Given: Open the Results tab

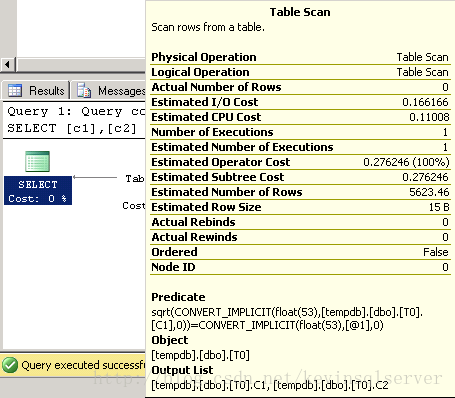Looking at the screenshot, I should pyautogui.click(x=36, y=90).
